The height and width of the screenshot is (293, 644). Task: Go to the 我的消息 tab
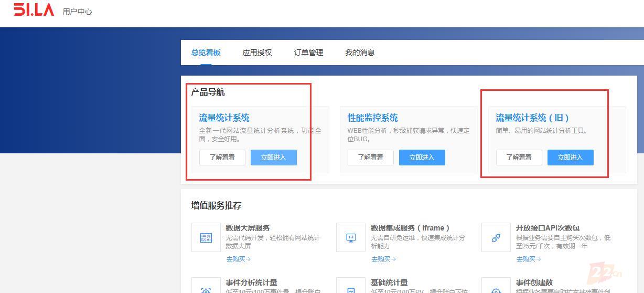click(x=360, y=53)
